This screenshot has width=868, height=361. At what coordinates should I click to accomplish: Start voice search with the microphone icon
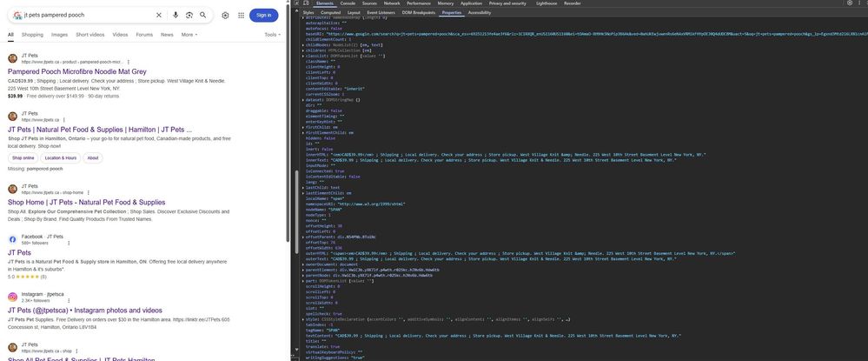click(176, 15)
